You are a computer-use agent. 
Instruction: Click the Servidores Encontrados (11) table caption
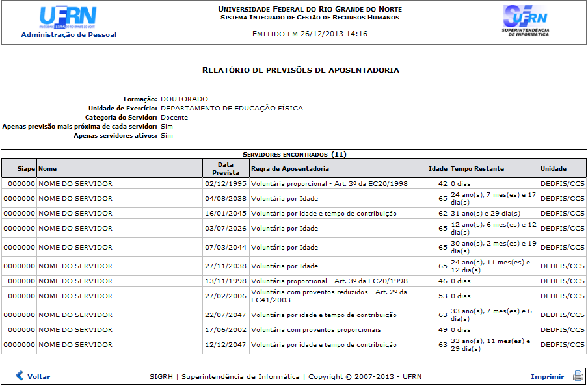[x=294, y=155]
